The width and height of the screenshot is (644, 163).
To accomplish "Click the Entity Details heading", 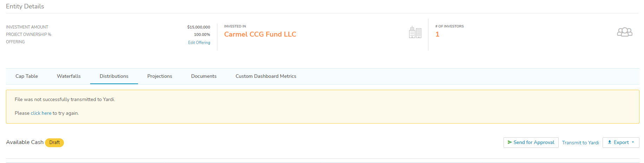I will pyautogui.click(x=25, y=6).
